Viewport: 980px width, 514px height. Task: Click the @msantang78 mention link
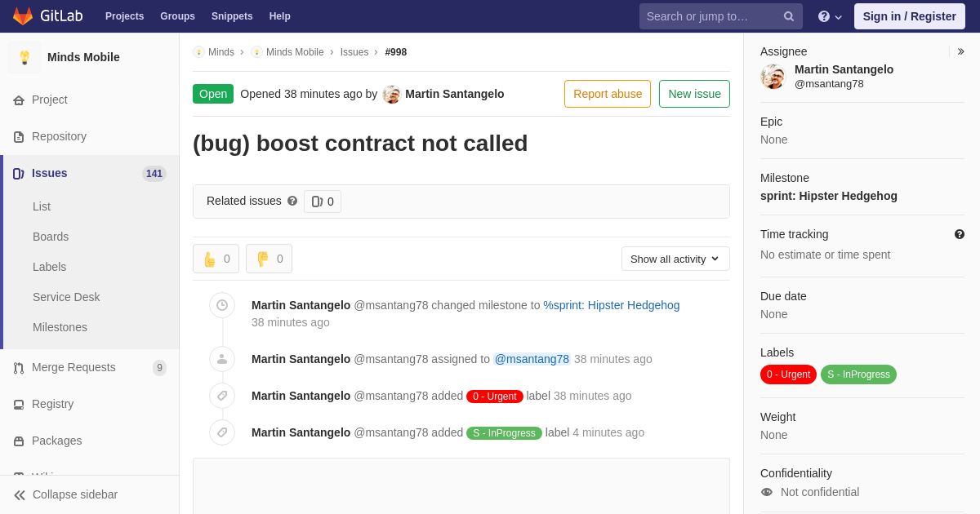pyautogui.click(x=532, y=359)
